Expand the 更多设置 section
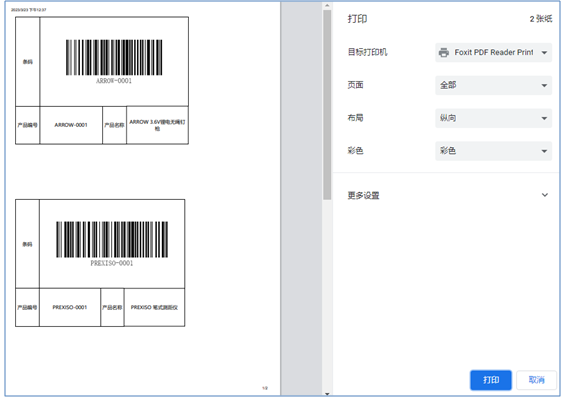This screenshot has height=398, width=562. click(x=447, y=195)
